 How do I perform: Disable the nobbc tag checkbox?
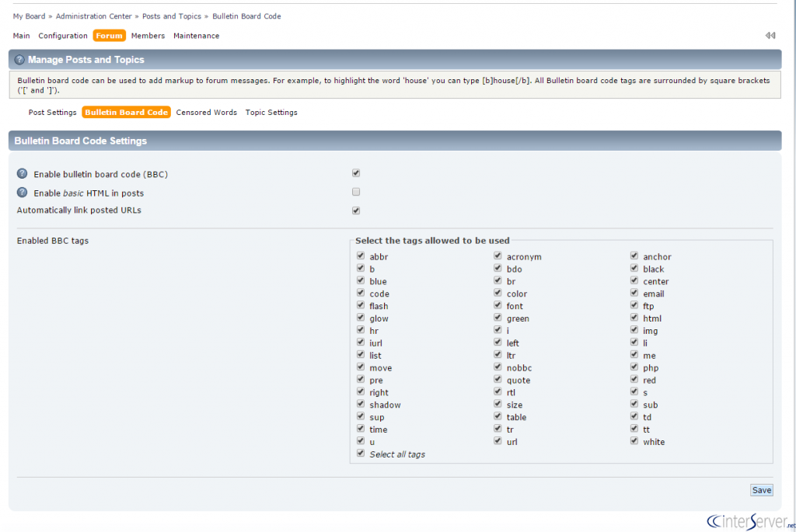(497, 367)
